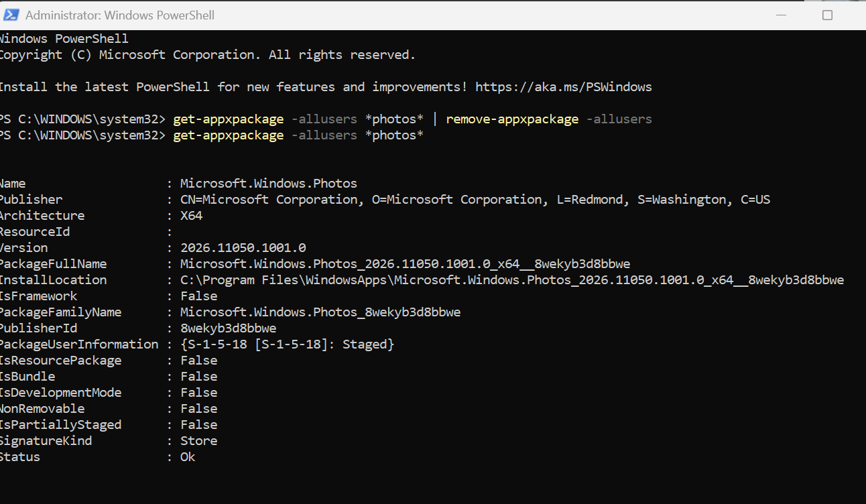The width and height of the screenshot is (866, 504).
Task: Click the False value for NonRemovable
Action: click(x=198, y=409)
